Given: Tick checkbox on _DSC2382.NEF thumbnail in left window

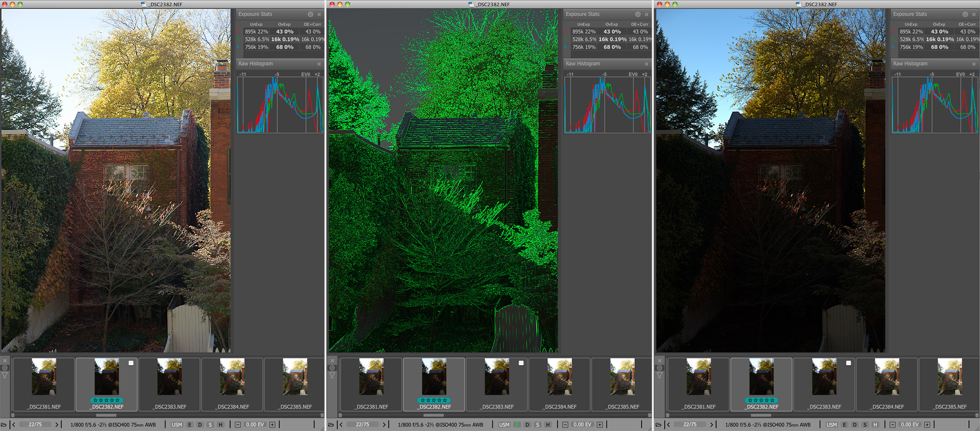Looking at the screenshot, I should coord(131,363).
